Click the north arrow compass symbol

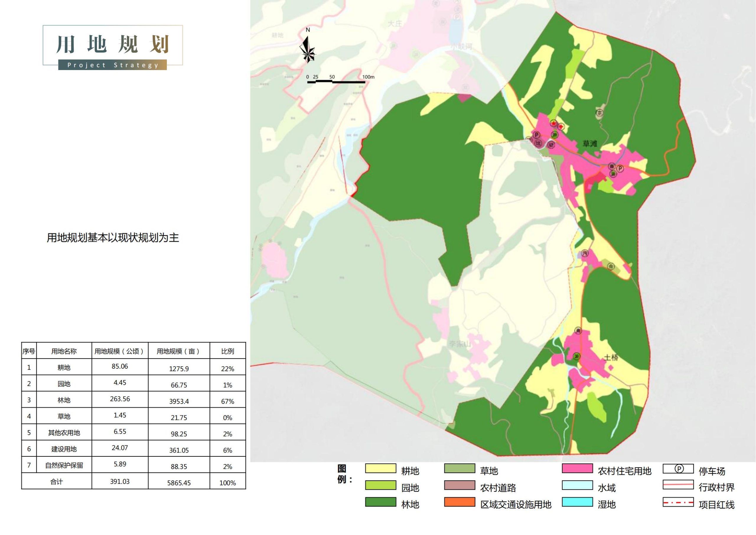pyautogui.click(x=307, y=49)
